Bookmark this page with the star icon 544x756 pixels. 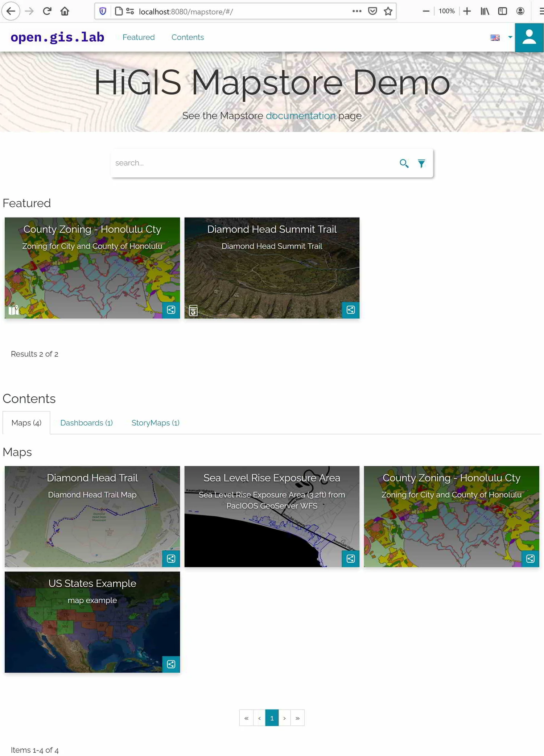[388, 11]
